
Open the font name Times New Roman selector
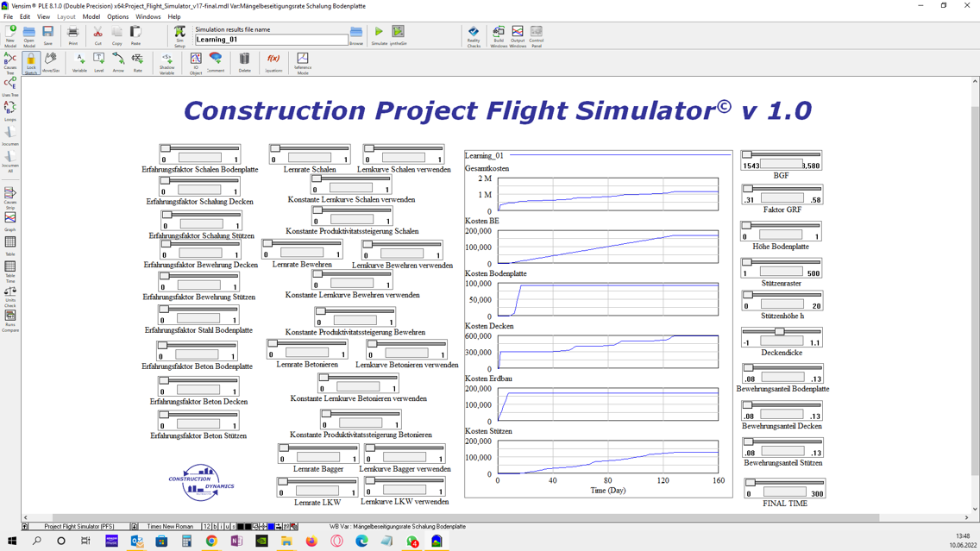(x=169, y=526)
